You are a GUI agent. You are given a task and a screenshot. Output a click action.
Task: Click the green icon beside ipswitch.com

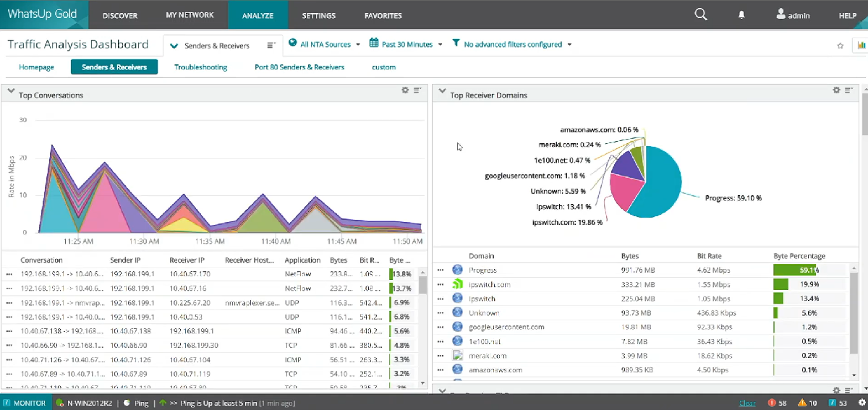click(457, 284)
